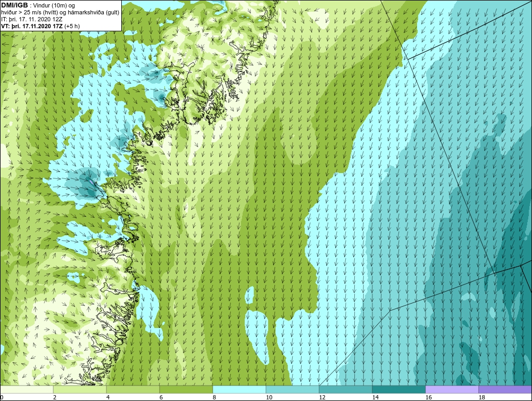The width and height of the screenshot is (532, 401).
Task: Click the legend scale label "12"
Action: [x=322, y=397]
